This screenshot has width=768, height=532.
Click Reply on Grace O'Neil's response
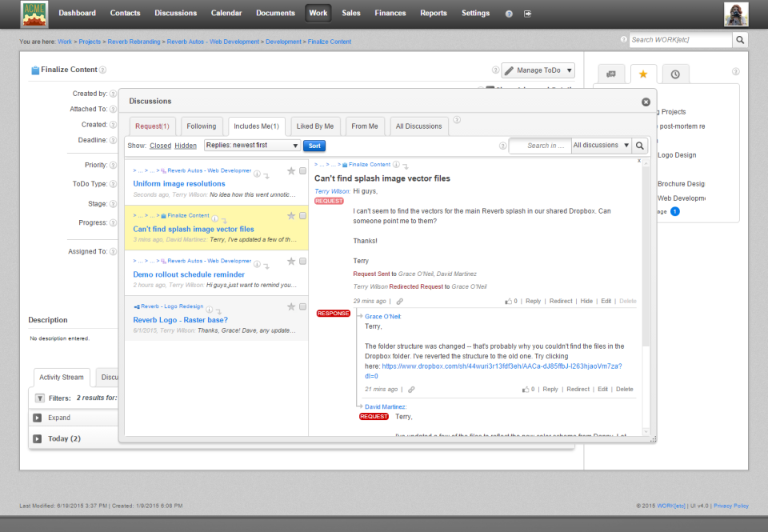click(x=550, y=389)
